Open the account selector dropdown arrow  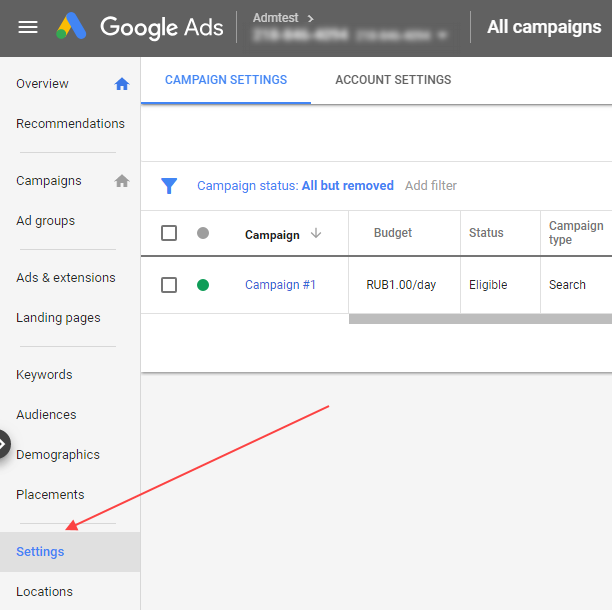pyautogui.click(x=441, y=35)
